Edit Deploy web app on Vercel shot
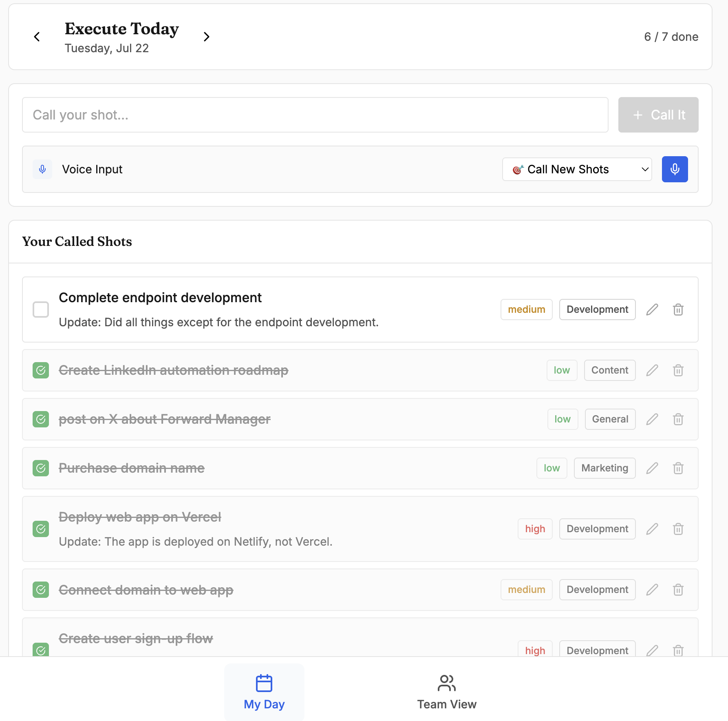The width and height of the screenshot is (728, 721). (x=652, y=529)
